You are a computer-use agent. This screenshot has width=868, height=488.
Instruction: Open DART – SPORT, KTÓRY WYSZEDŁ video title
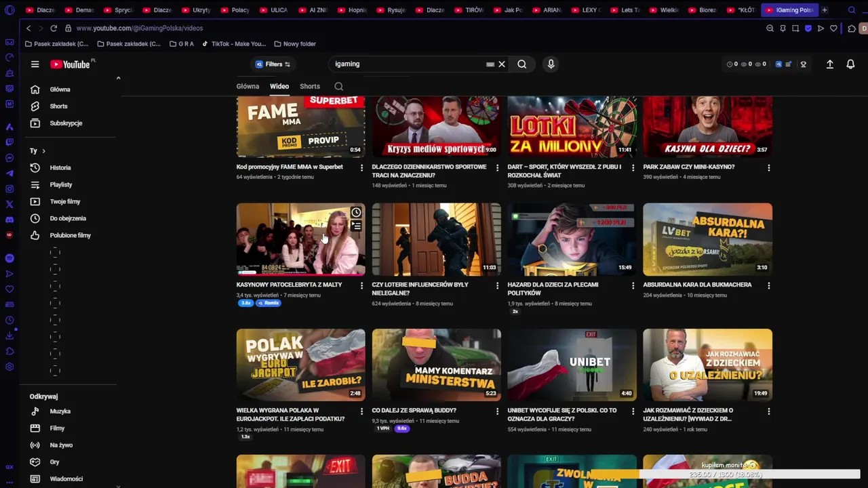564,171
